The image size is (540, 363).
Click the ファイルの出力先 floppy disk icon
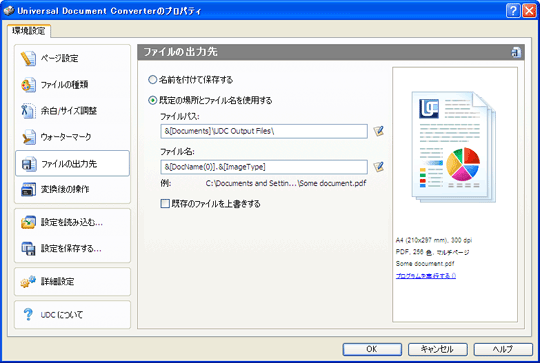point(29,164)
